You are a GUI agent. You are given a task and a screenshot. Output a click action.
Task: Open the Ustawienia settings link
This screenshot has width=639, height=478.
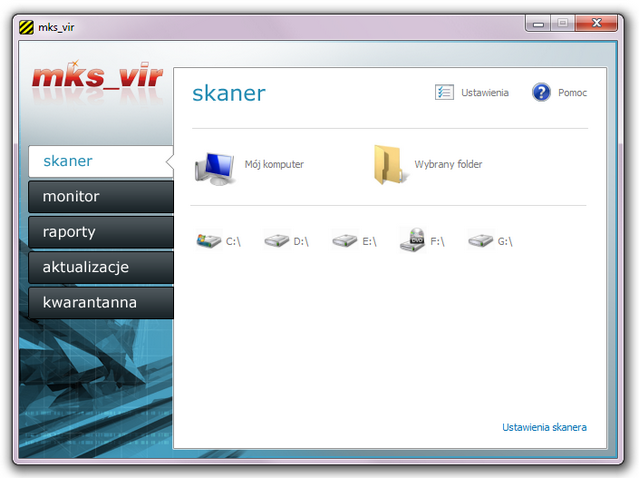tap(485, 93)
